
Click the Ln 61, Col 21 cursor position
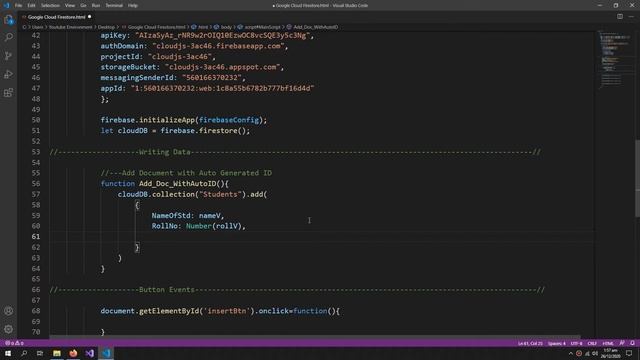(530, 343)
